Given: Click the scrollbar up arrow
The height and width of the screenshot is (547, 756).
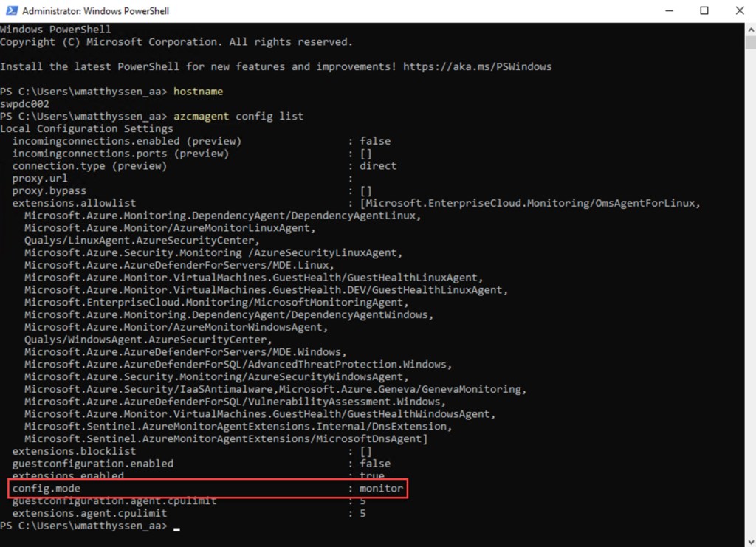Looking at the screenshot, I should pos(750,29).
